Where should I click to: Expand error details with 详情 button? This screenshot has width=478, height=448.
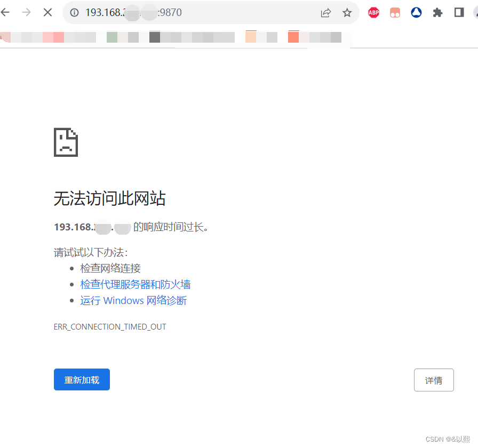pos(434,380)
